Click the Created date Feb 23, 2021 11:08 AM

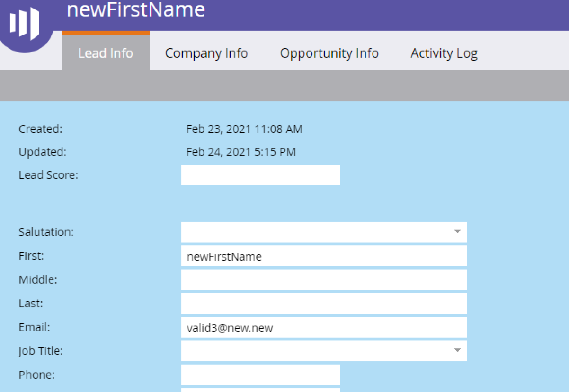point(244,129)
